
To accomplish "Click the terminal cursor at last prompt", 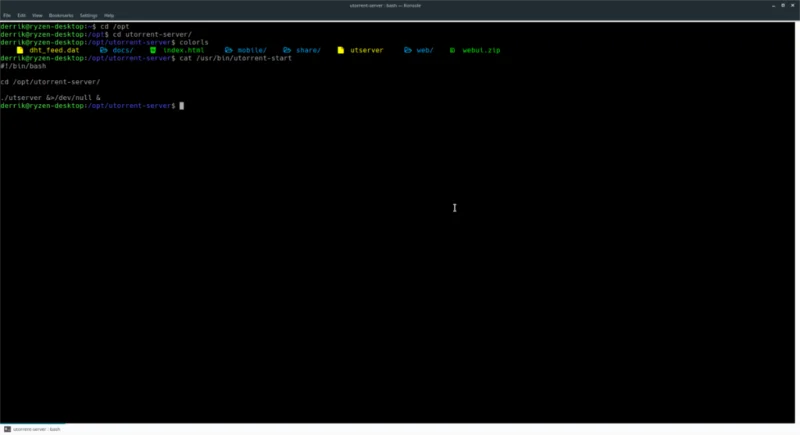I will [x=182, y=106].
